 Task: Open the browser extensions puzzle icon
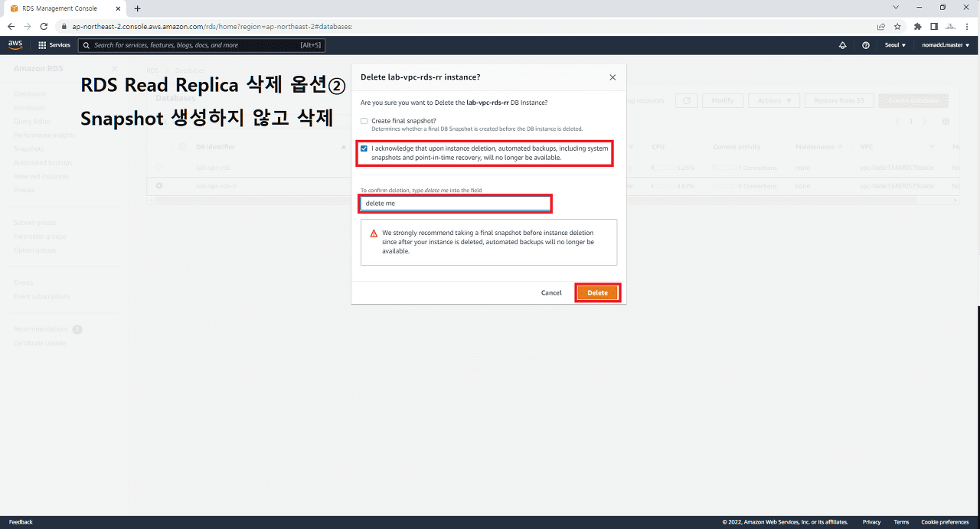coord(918,26)
